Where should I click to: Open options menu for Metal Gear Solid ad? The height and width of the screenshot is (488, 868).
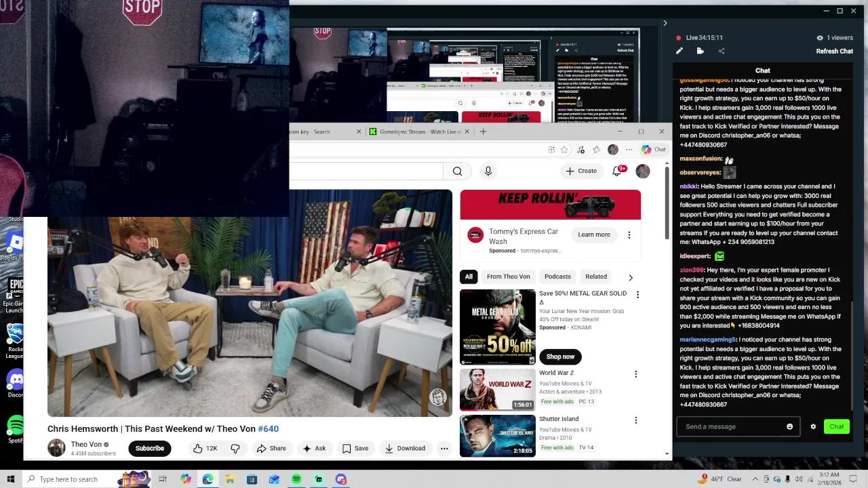click(637, 294)
